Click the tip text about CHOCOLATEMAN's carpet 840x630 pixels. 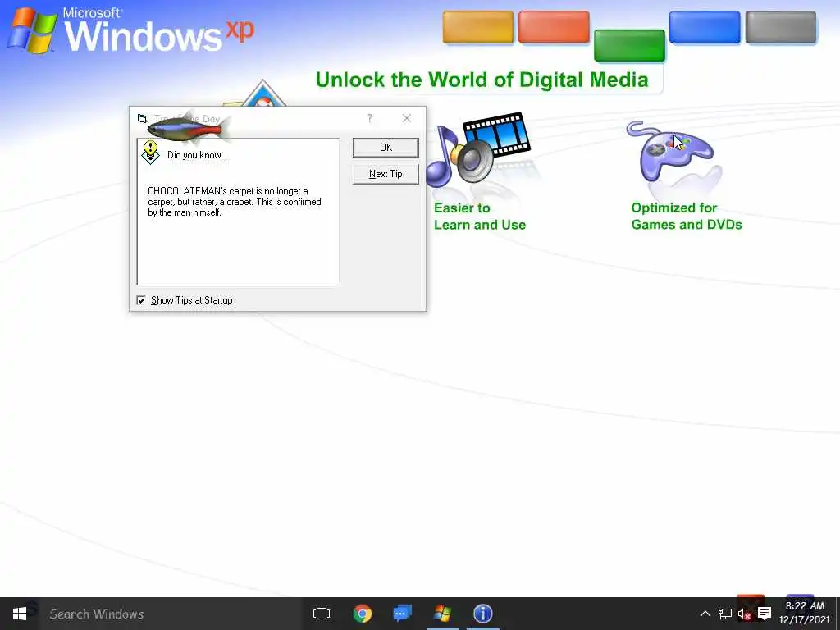(234, 202)
